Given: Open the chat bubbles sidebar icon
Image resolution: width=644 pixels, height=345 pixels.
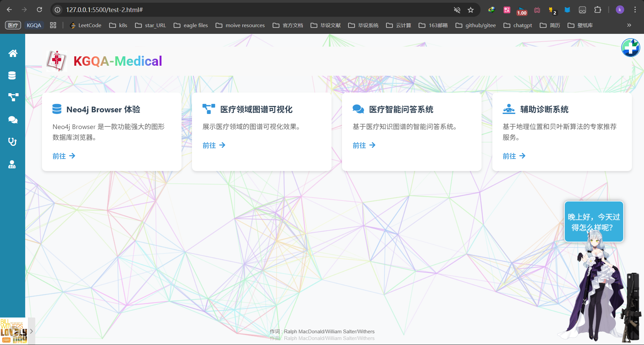Looking at the screenshot, I should 13,120.
